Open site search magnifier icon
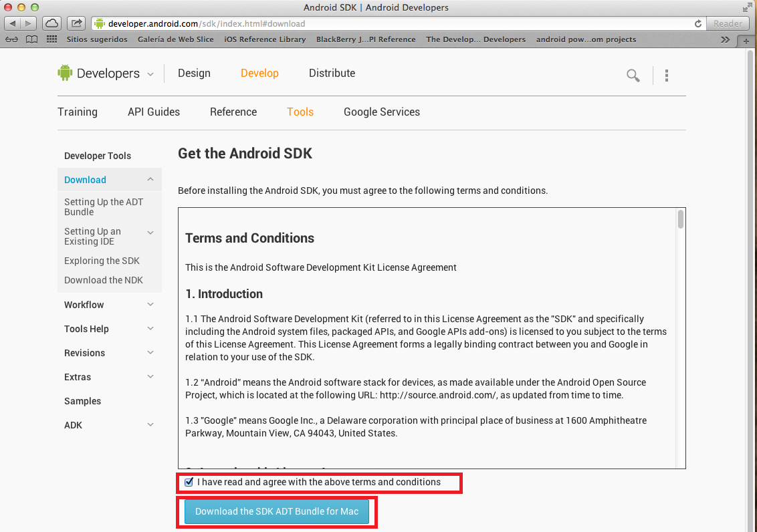The height and width of the screenshot is (532, 757). tap(633, 76)
